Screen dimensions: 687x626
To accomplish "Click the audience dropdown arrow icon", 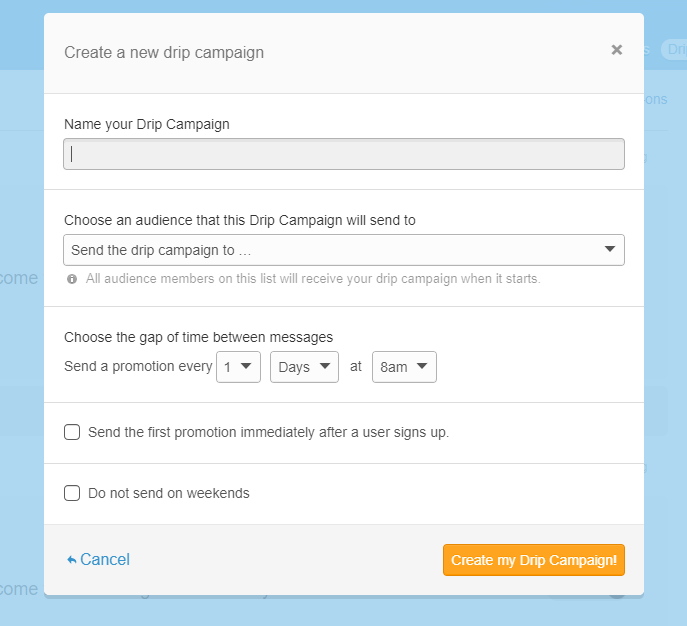I will (610, 249).
